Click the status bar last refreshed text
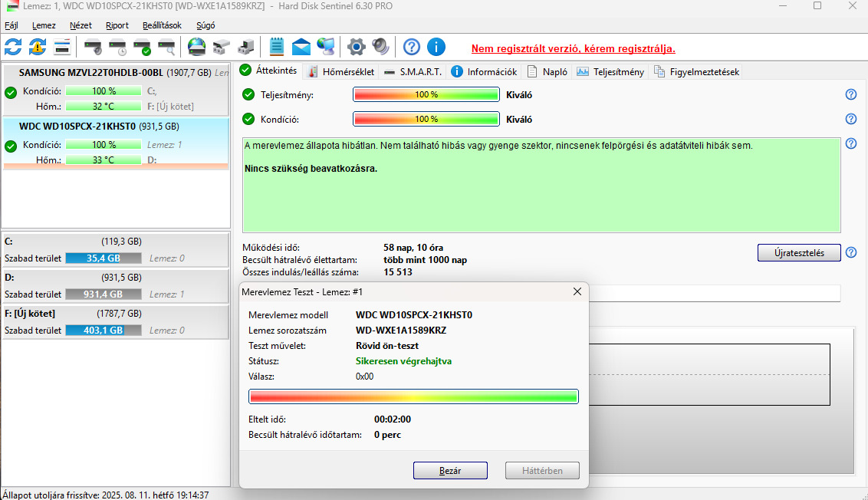The image size is (868, 500). coord(105,495)
